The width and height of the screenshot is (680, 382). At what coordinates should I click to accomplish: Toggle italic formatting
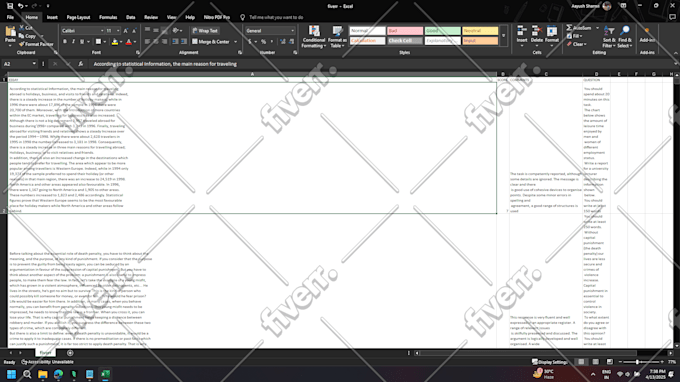73,42
